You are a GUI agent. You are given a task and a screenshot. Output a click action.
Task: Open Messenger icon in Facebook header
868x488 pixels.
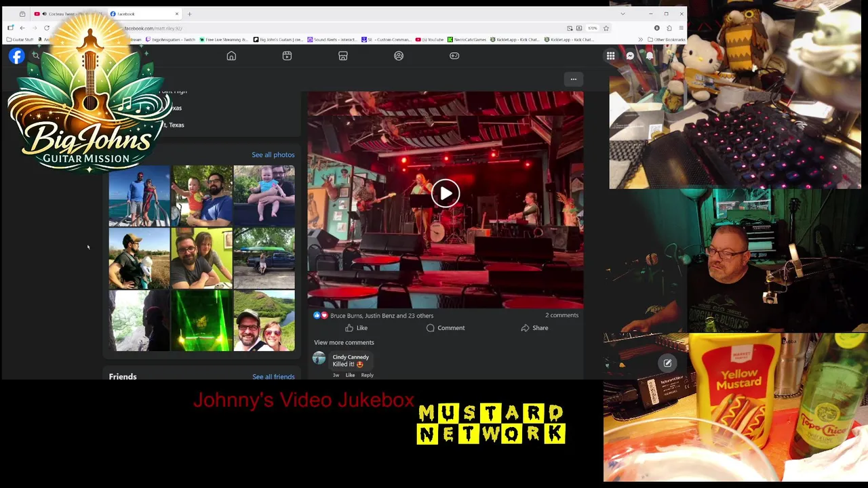click(x=630, y=56)
